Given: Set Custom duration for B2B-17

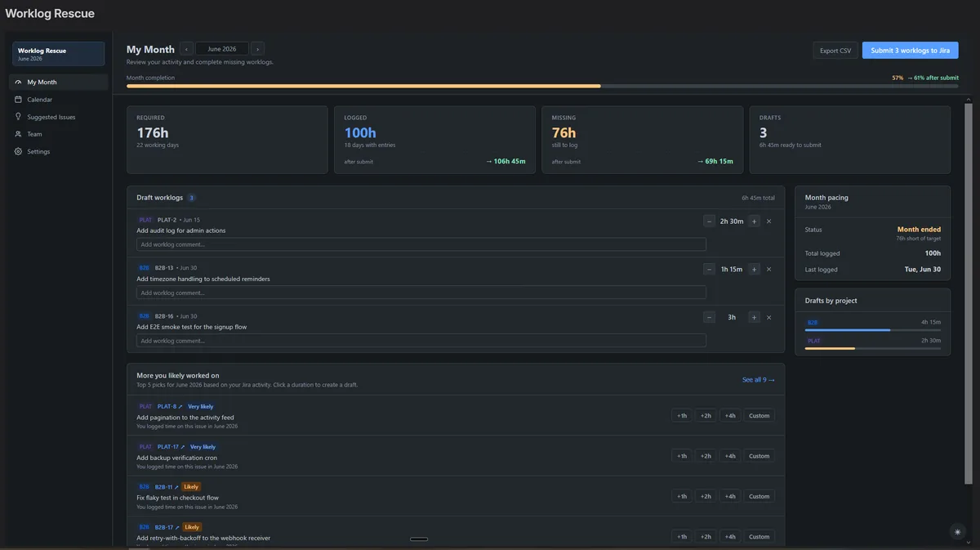Looking at the screenshot, I should (759, 536).
